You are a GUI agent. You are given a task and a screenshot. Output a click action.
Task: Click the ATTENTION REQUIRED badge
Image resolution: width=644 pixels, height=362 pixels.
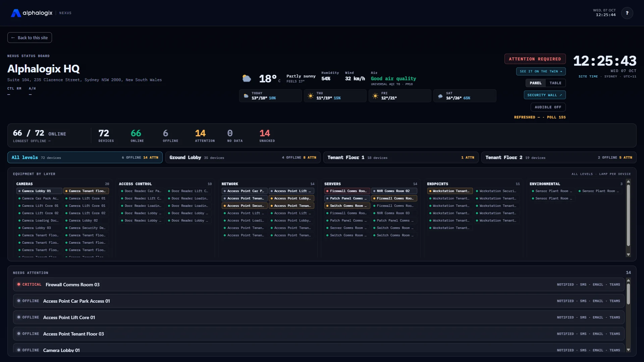coord(535,59)
